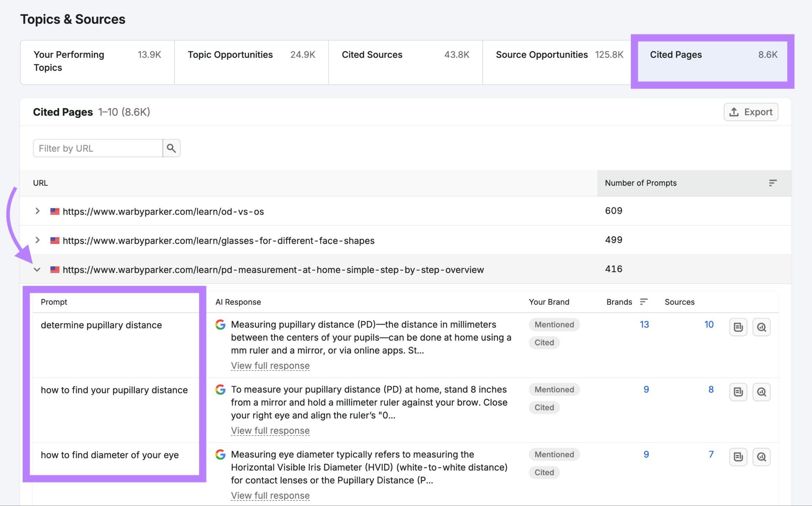This screenshot has width=812, height=506.
Task: Click the 'Topics & Sources' page heading
Action: pos(73,19)
